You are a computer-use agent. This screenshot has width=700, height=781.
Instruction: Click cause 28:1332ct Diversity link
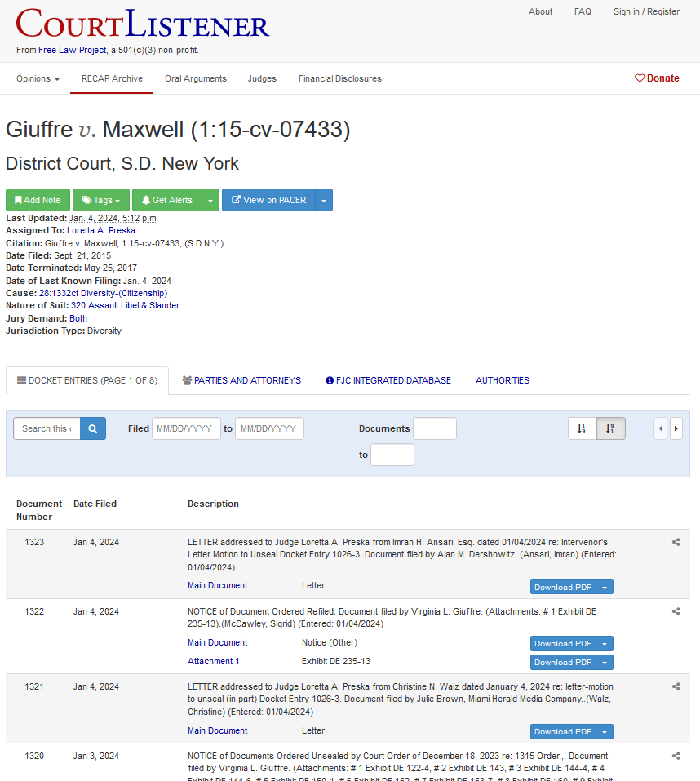(103, 293)
